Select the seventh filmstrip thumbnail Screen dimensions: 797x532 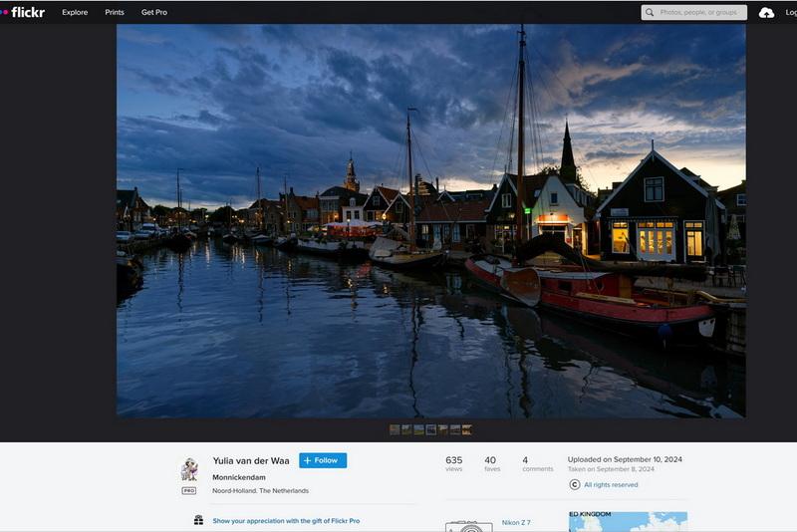(x=467, y=429)
